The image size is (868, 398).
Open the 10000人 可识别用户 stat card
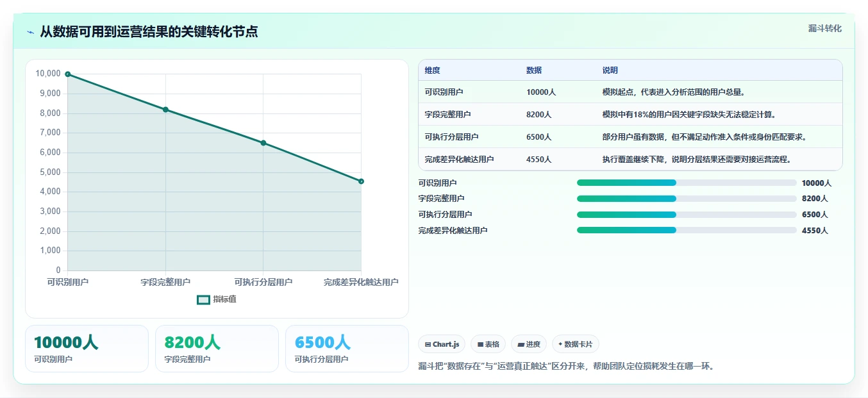click(x=87, y=349)
